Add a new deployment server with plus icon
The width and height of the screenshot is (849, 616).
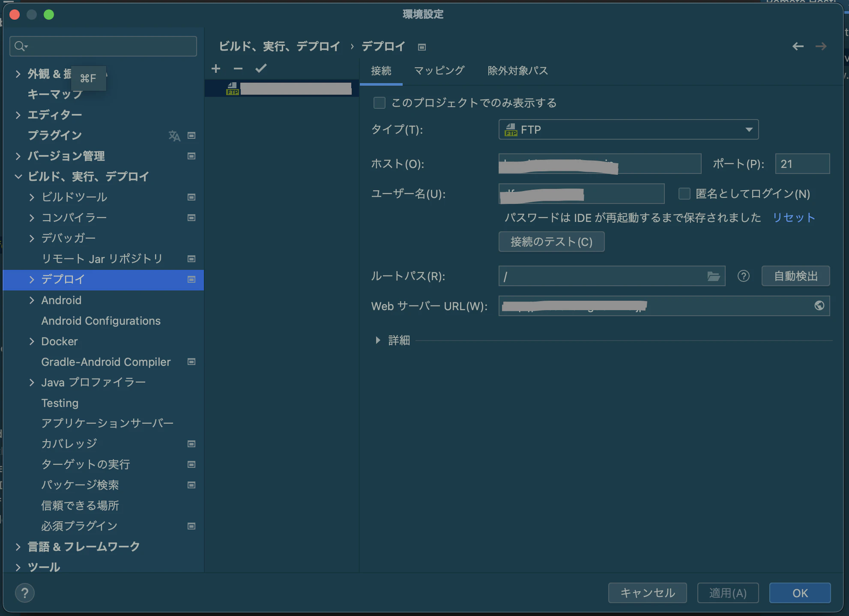[x=216, y=69]
